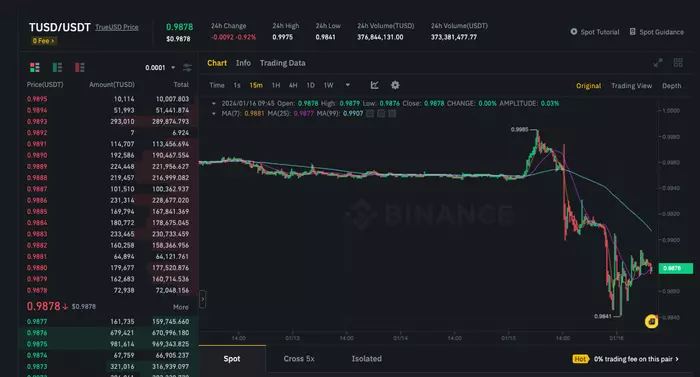The height and width of the screenshot is (377, 700).
Task: Open more time intervals dropdown arrow
Action: pos(348,85)
